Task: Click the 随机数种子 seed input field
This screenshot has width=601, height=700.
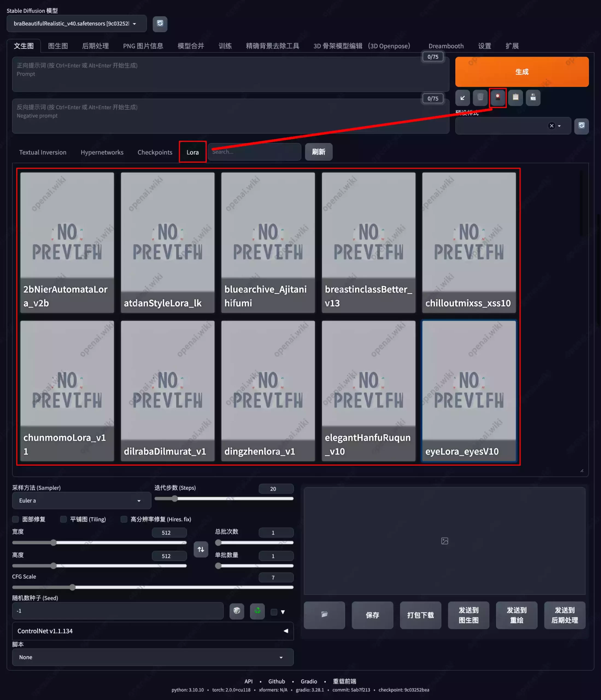Action: point(118,611)
